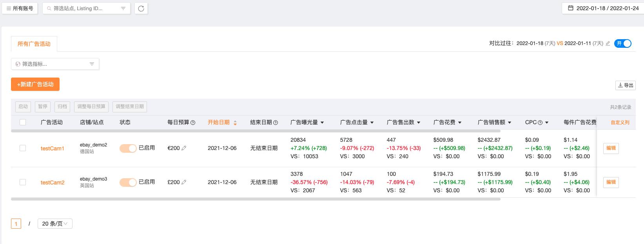
Task: Open the 所有账号 account dropdown
Action: pyautogui.click(x=20, y=8)
